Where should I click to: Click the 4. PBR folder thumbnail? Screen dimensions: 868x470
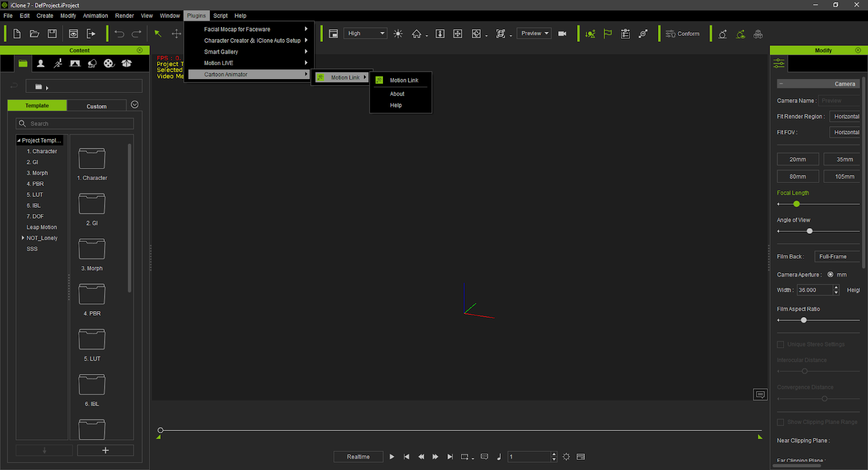pyautogui.click(x=92, y=294)
